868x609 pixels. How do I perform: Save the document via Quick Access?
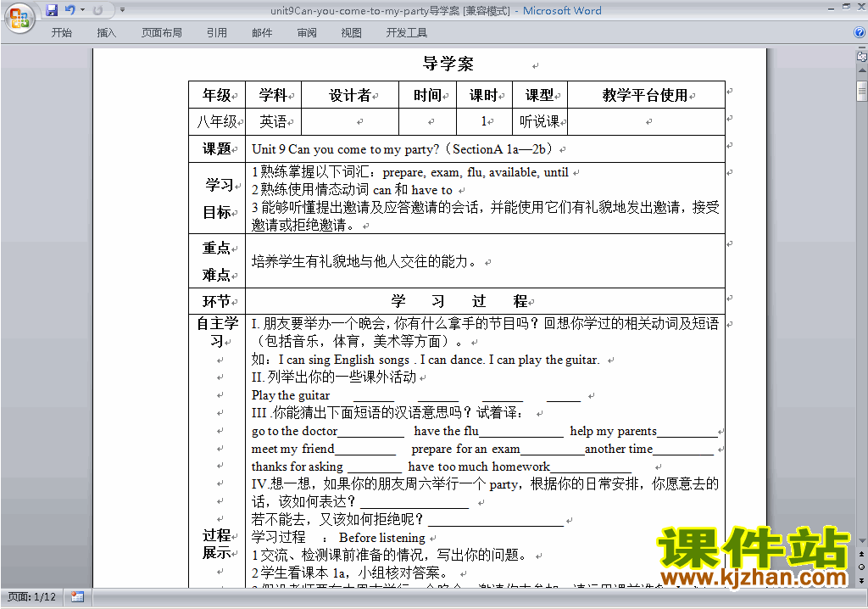point(52,10)
